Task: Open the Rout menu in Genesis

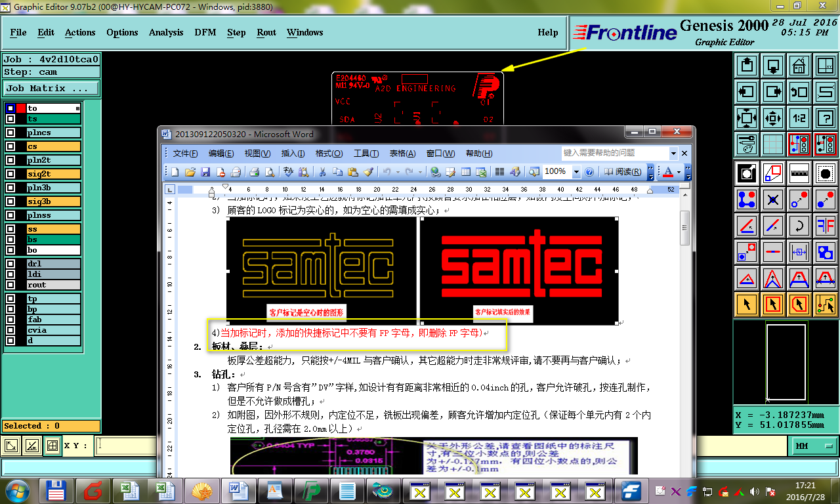Action: (x=266, y=32)
